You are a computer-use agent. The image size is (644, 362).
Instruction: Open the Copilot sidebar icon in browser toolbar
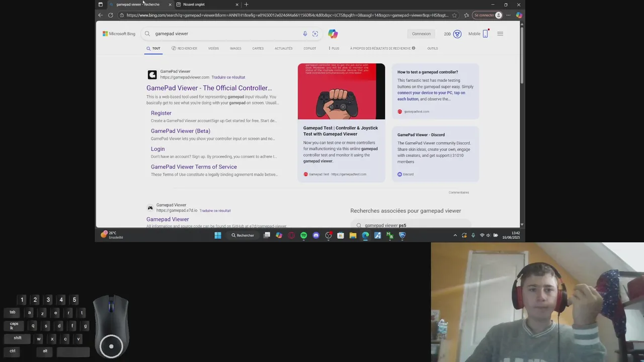(x=519, y=15)
